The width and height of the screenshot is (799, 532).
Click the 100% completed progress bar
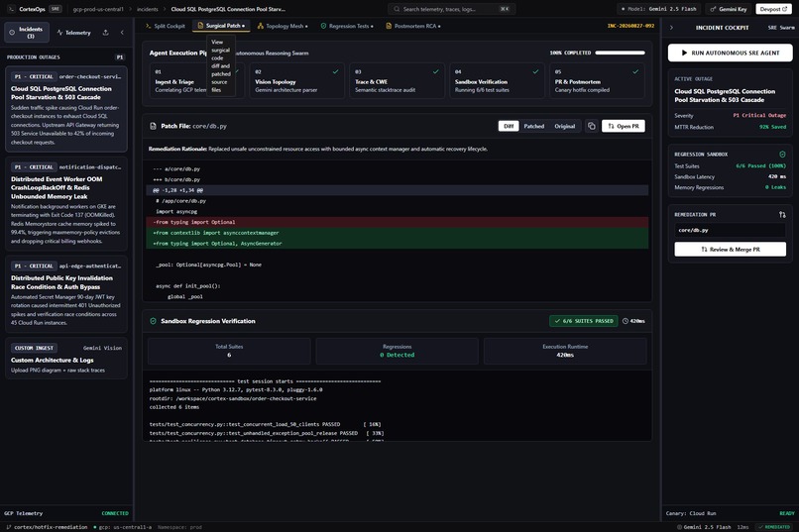(x=620, y=53)
